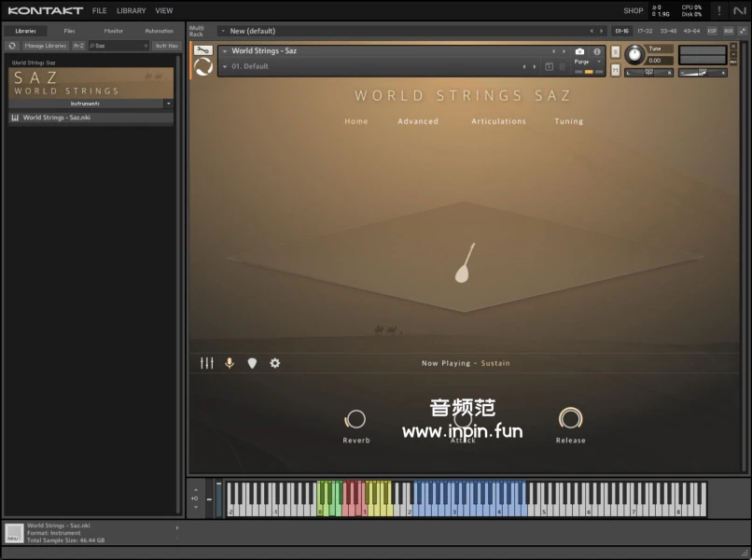Switch to the Libraries tab
The image size is (752, 560).
coord(26,31)
